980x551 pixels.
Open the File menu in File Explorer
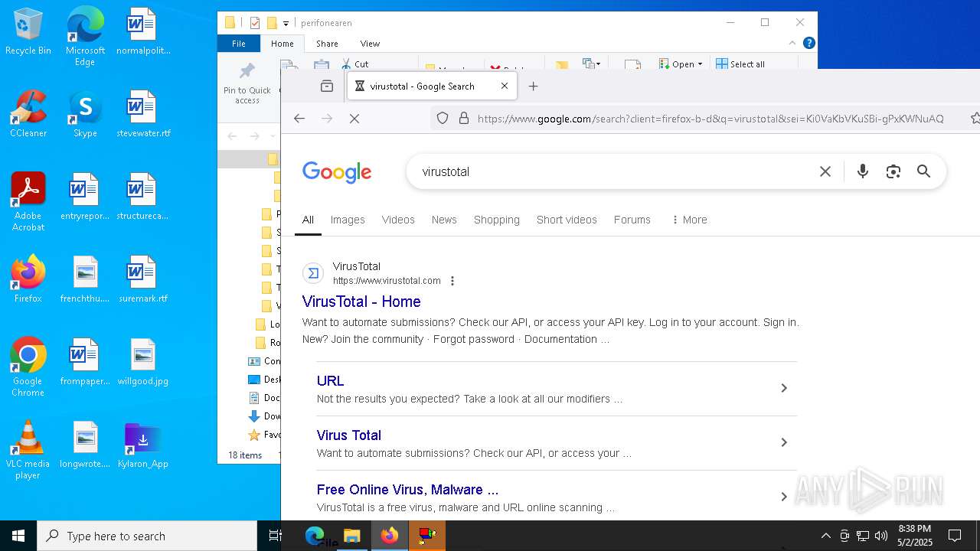(x=239, y=44)
